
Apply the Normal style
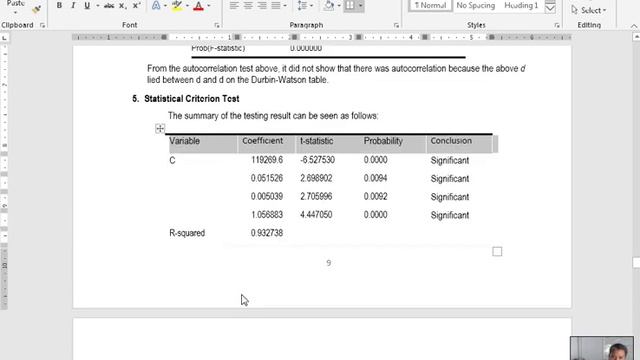(430, 6)
